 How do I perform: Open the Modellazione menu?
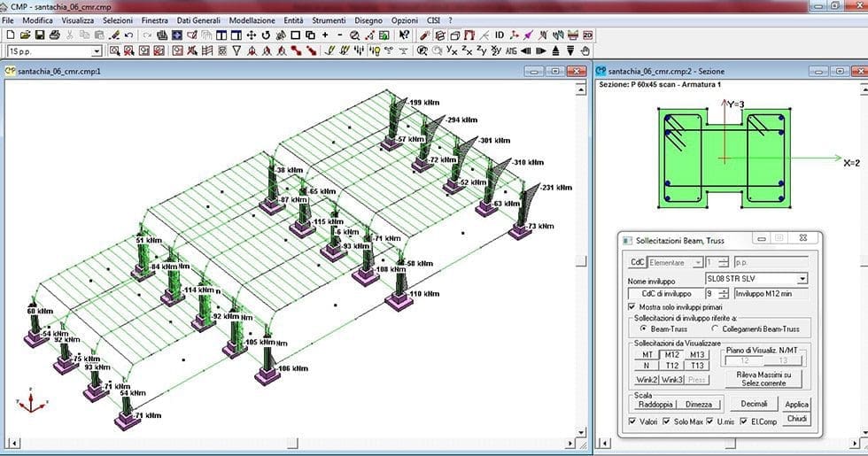tap(252, 19)
